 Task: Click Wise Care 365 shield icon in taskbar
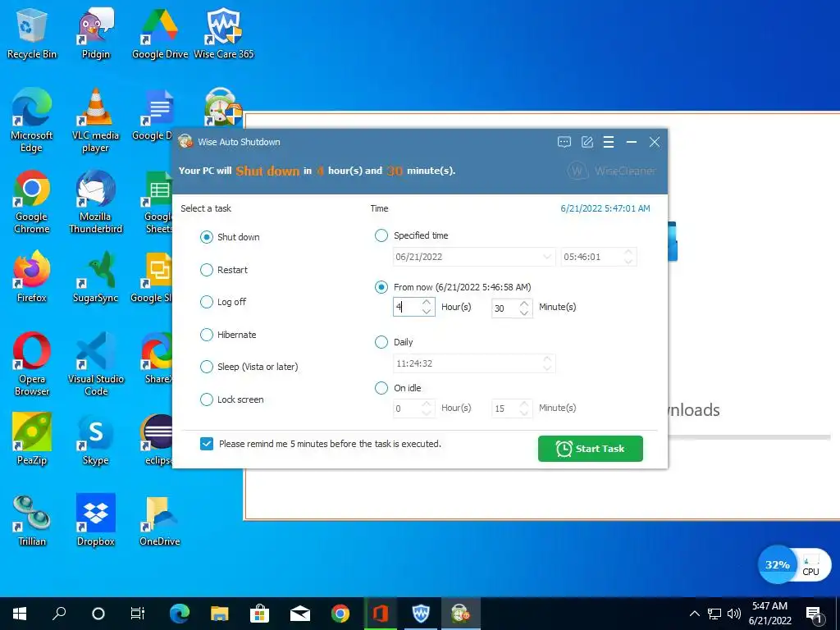tap(421, 614)
